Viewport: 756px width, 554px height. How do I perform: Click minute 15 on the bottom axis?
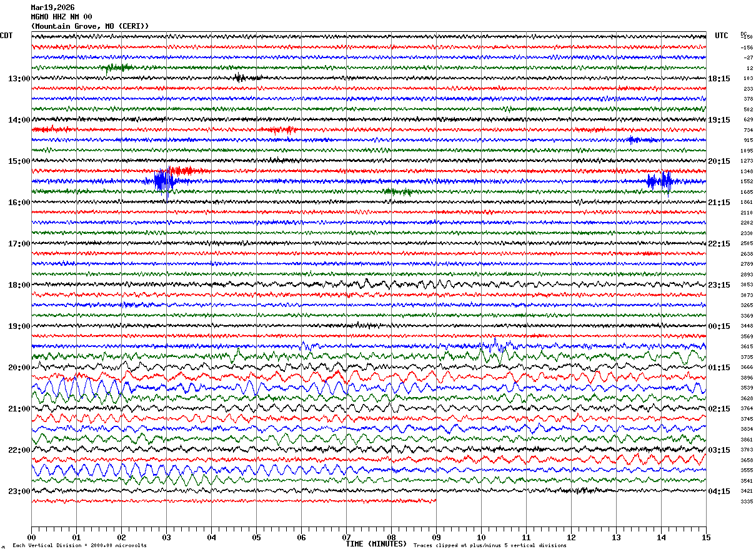click(706, 537)
